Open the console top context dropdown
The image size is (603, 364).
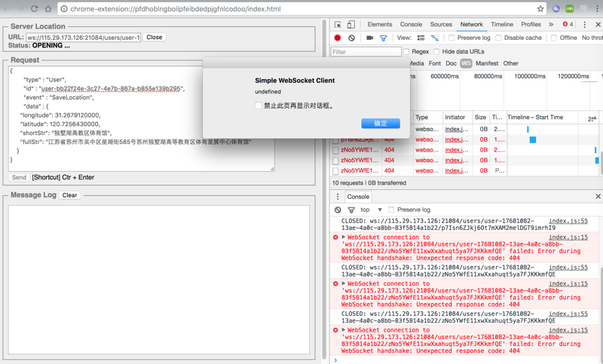371,210
